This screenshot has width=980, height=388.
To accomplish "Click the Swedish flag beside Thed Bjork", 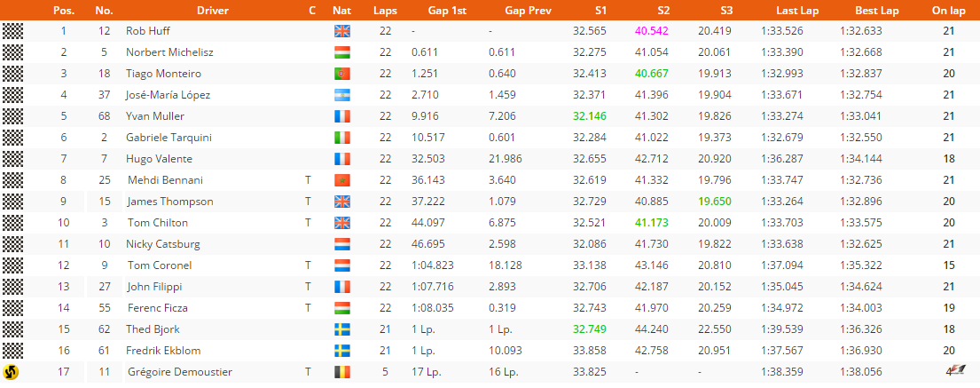I will point(343,329).
